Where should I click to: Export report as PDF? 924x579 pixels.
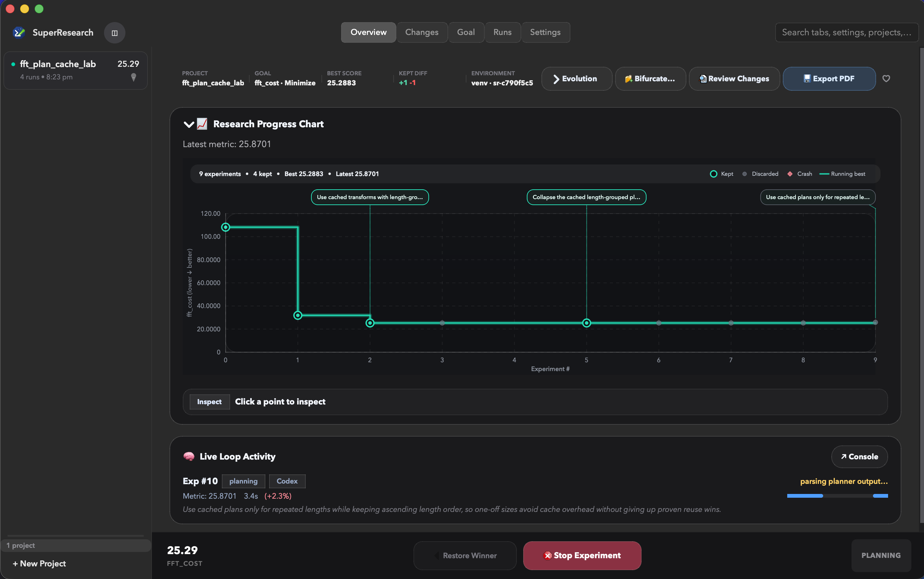click(x=829, y=78)
